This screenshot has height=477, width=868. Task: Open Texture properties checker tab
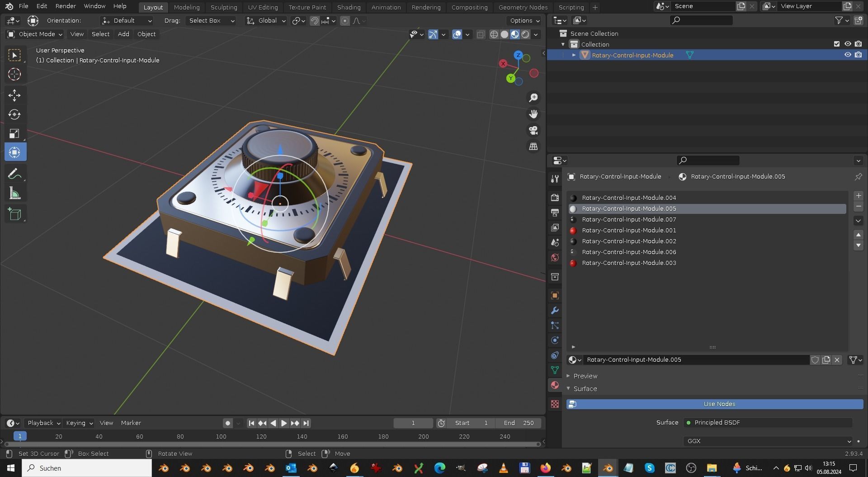pyautogui.click(x=555, y=404)
